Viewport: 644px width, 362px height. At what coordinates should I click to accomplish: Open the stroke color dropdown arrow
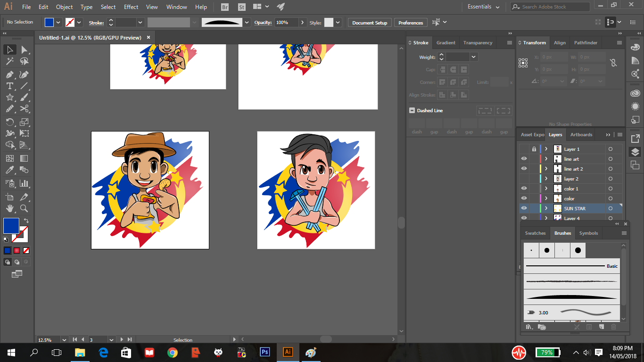79,22
